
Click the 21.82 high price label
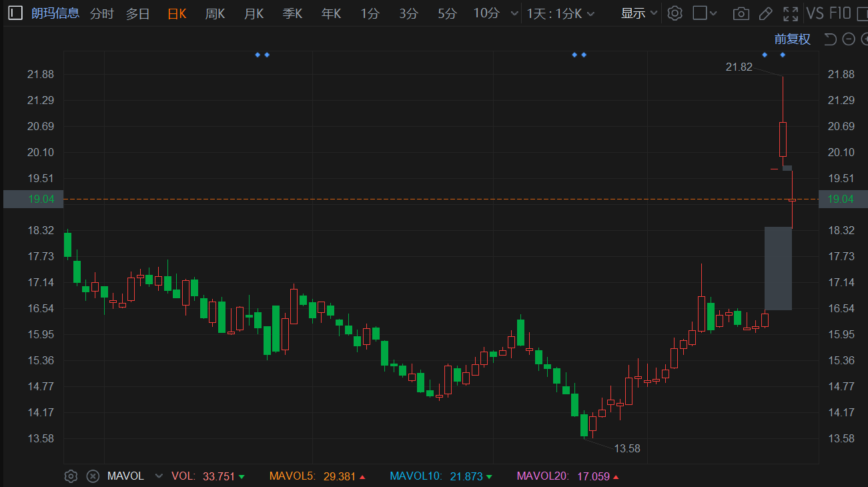(x=739, y=67)
